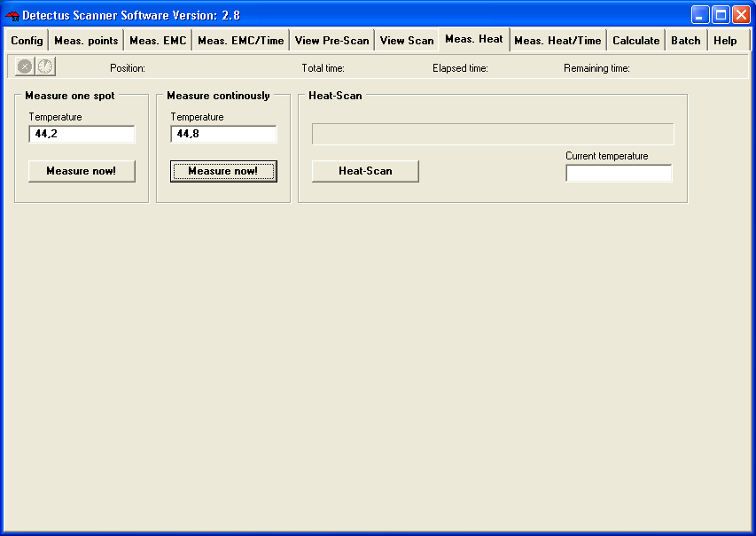Screen dimensions: 756x536
Task: Select the Meas. Heat tab
Action: click(474, 39)
